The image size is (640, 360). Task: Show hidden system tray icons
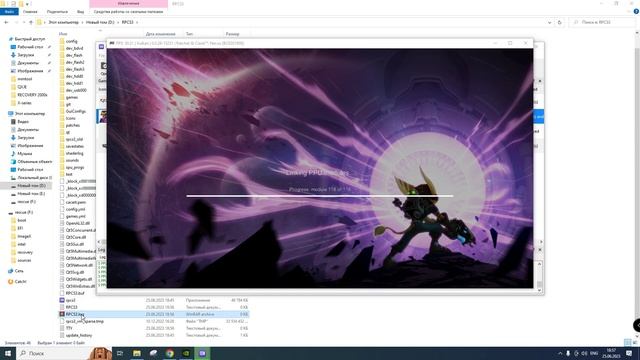pos(560,353)
